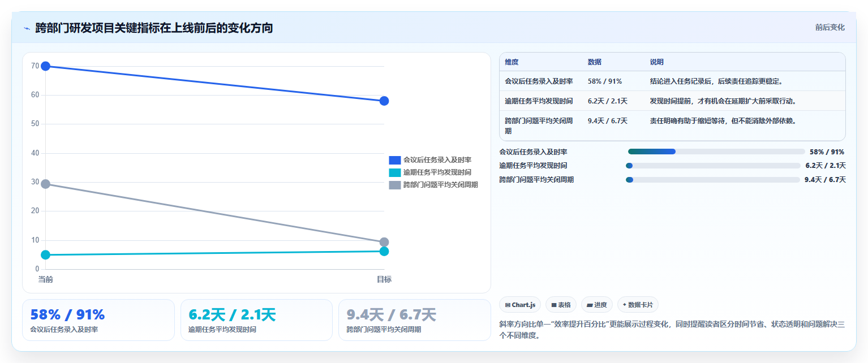Click the 表格 chip icon

[554, 305]
